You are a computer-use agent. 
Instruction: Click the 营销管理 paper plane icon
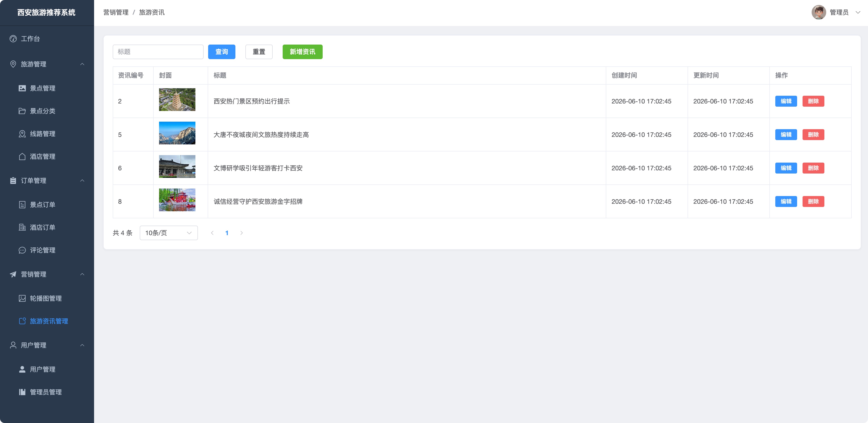[x=13, y=274]
